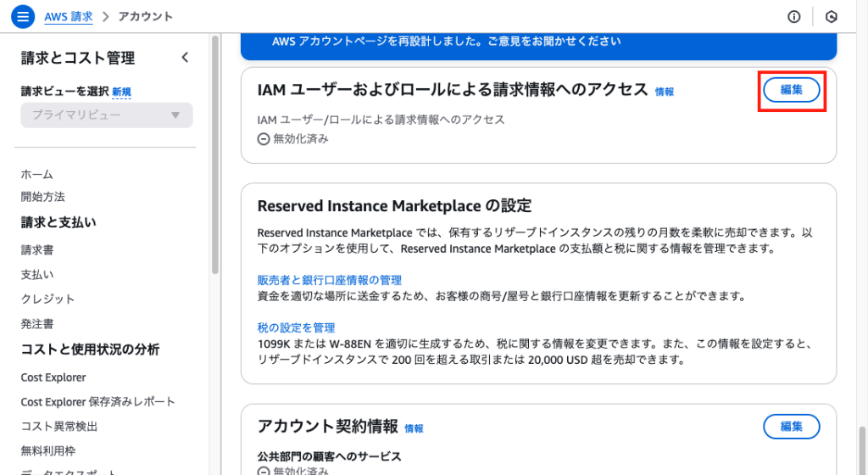This screenshot has height=475, width=868.
Task: Open 開始方法 in the sidebar
Action: pos(42,197)
